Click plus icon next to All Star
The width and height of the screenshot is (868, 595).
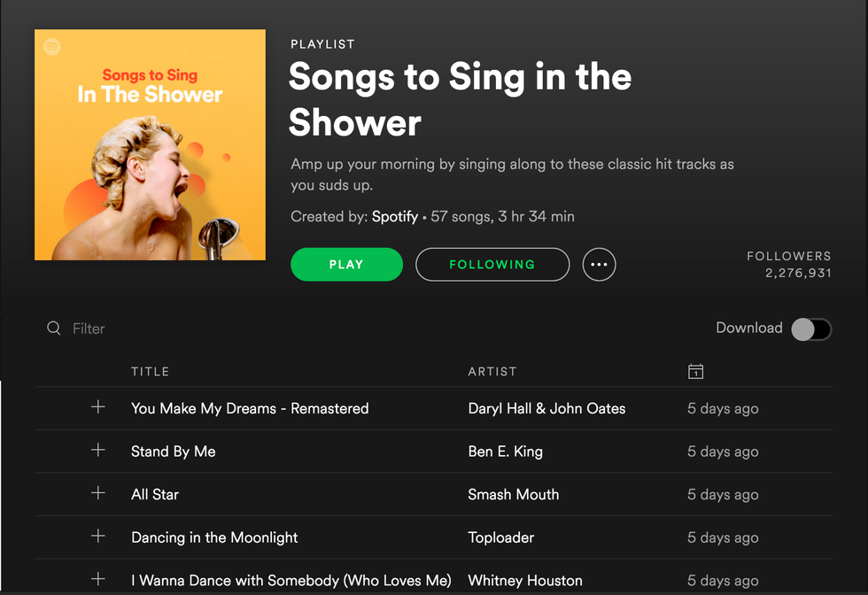(x=98, y=493)
